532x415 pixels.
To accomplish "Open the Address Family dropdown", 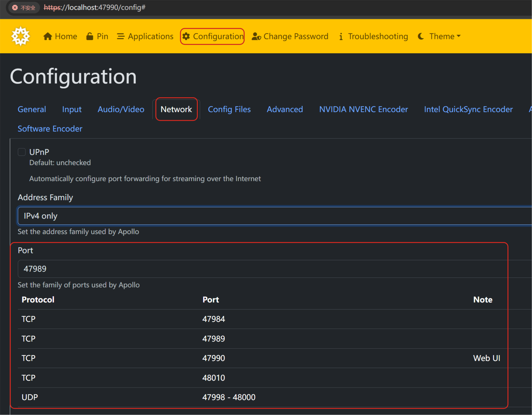I will 274,216.
